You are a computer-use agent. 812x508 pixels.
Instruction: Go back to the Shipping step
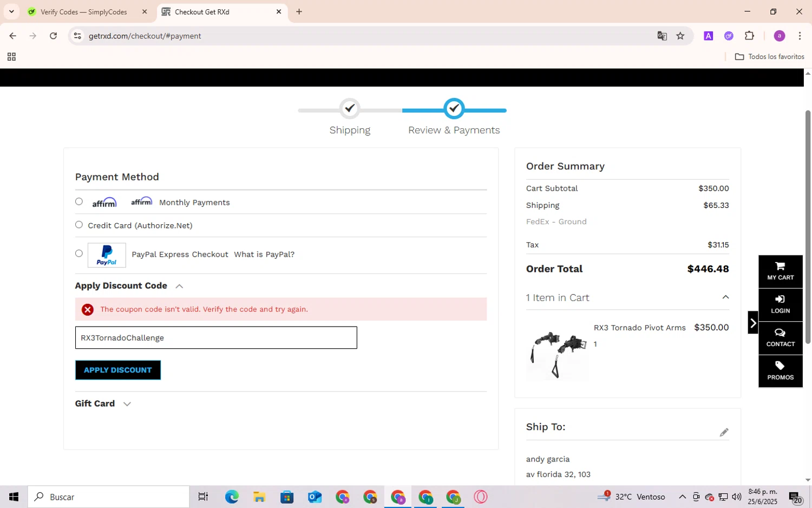point(350,116)
